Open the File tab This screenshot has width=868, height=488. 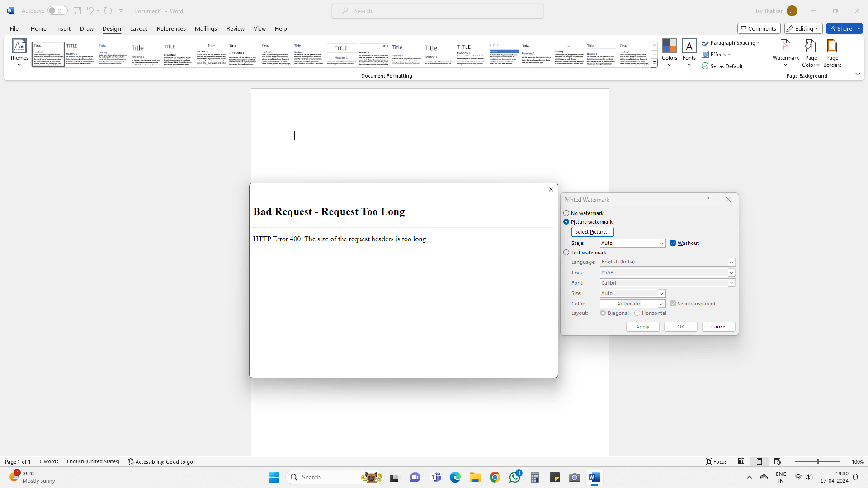pyautogui.click(x=14, y=28)
